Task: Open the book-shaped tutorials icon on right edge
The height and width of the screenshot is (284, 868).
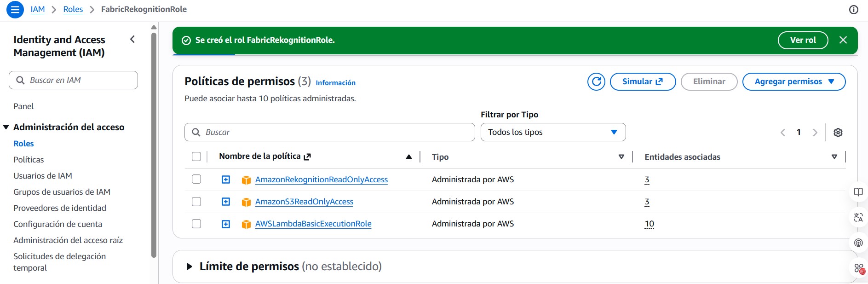Action: [858, 192]
